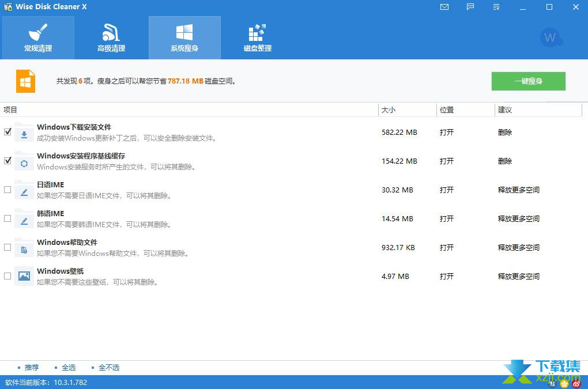This screenshot has width=588, height=389.
Task: Uncheck Windows安装程序基线缓存 checkbox
Action: click(7, 161)
